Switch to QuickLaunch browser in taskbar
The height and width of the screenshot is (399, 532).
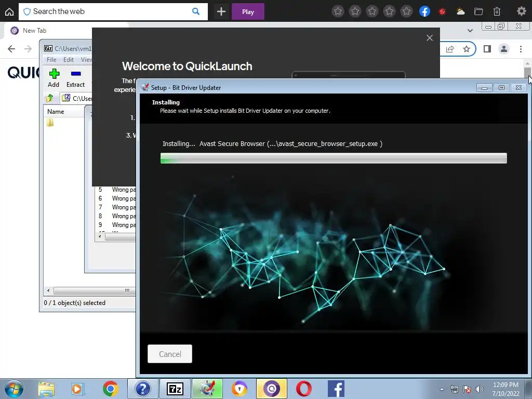[x=271, y=389]
